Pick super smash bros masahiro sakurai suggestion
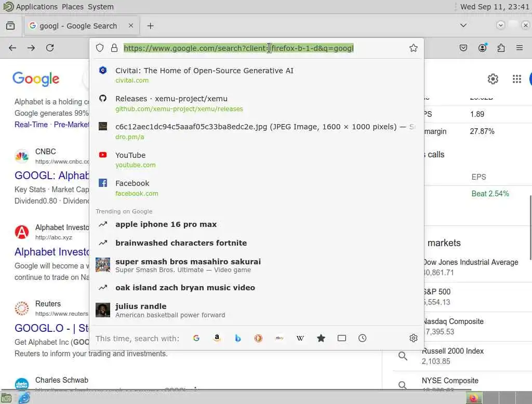 [257, 265]
